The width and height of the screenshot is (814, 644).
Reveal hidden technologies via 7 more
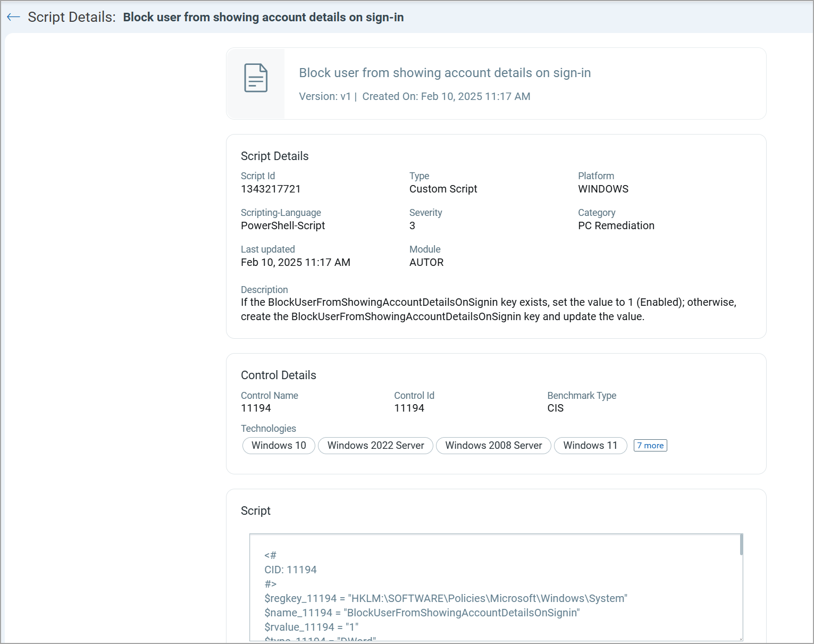click(650, 445)
